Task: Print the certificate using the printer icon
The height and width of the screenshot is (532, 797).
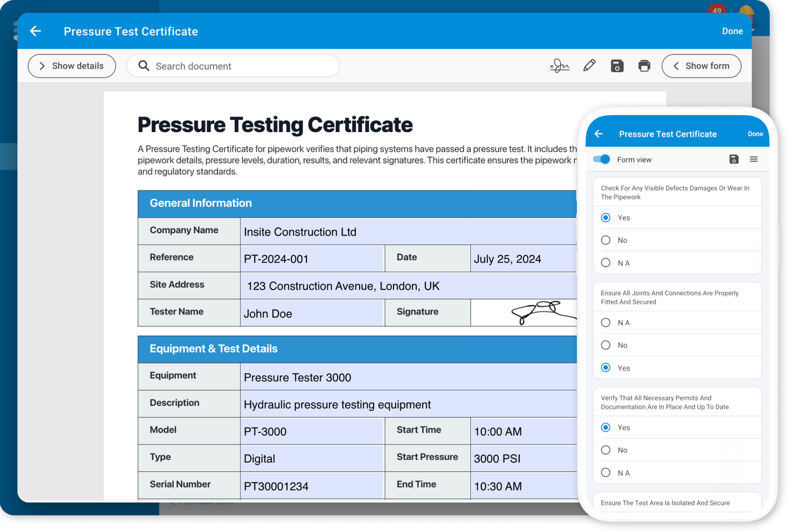Action: pos(644,65)
